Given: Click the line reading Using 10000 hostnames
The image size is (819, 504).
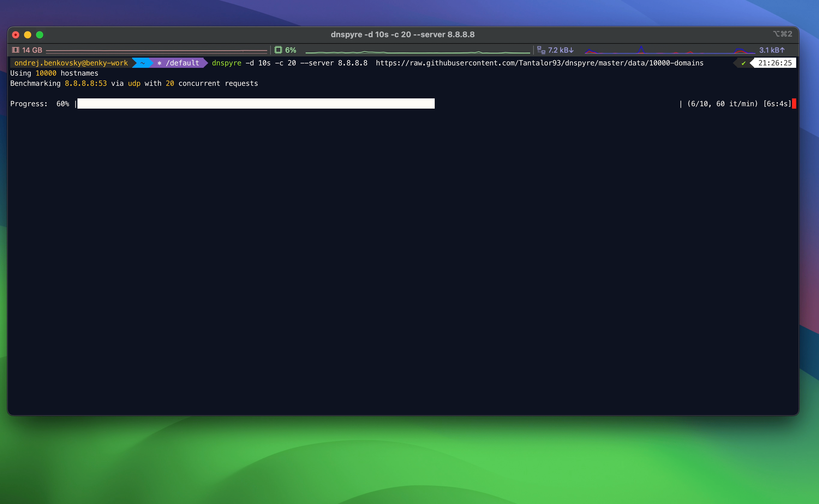Looking at the screenshot, I should (54, 73).
